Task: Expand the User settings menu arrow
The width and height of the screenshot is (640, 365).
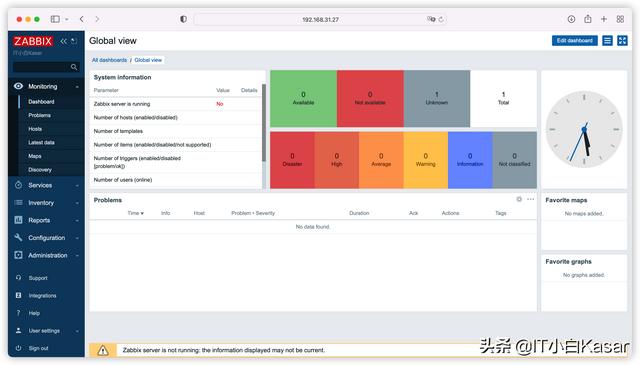Action: (x=77, y=331)
